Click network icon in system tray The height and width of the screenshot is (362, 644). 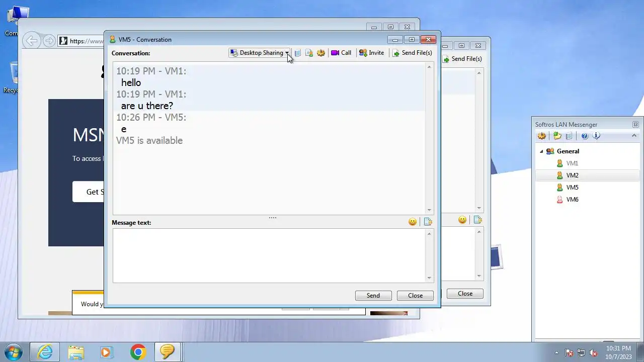(581, 352)
